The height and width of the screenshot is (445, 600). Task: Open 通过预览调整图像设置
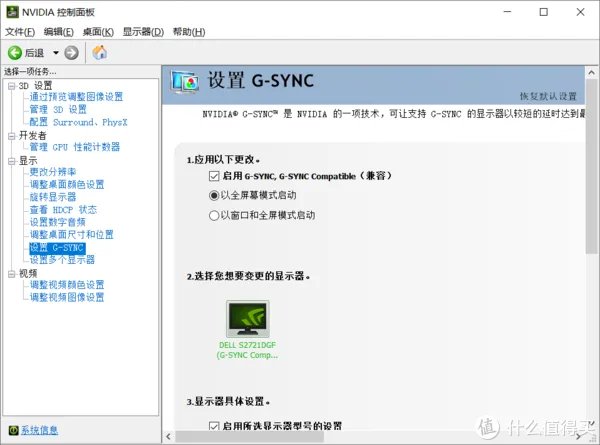tap(76, 97)
